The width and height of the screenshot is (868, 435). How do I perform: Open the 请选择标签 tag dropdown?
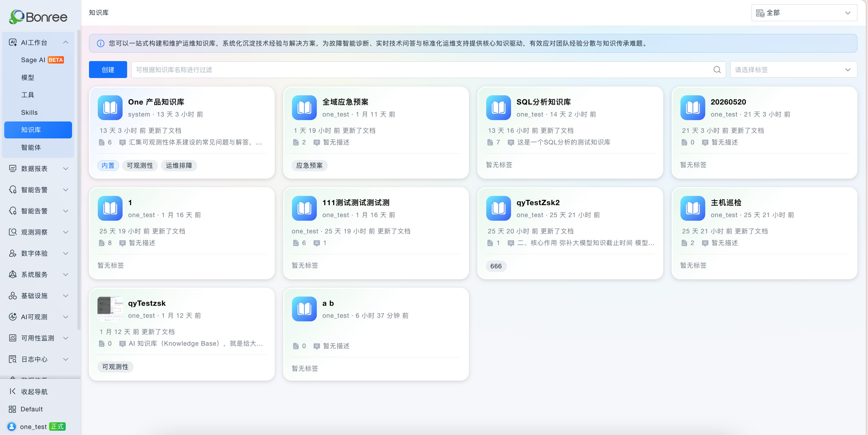coord(793,70)
